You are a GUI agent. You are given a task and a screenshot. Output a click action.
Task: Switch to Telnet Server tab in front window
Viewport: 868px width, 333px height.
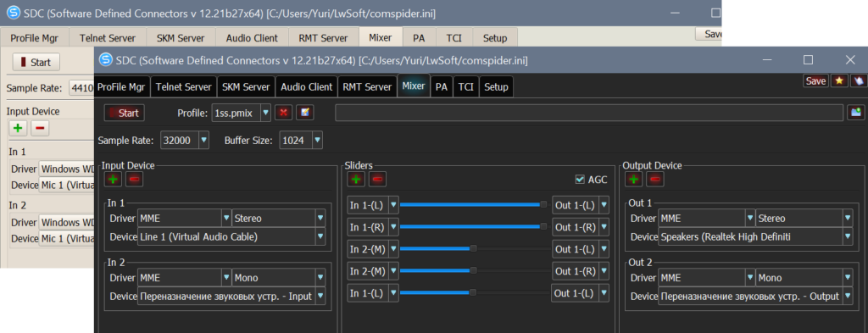tap(184, 86)
